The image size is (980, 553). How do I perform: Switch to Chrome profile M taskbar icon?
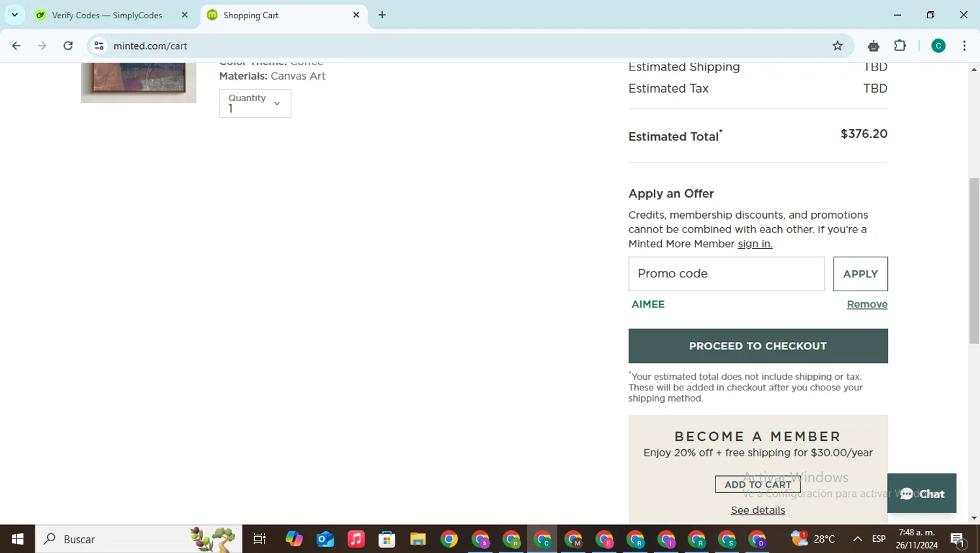point(573,539)
